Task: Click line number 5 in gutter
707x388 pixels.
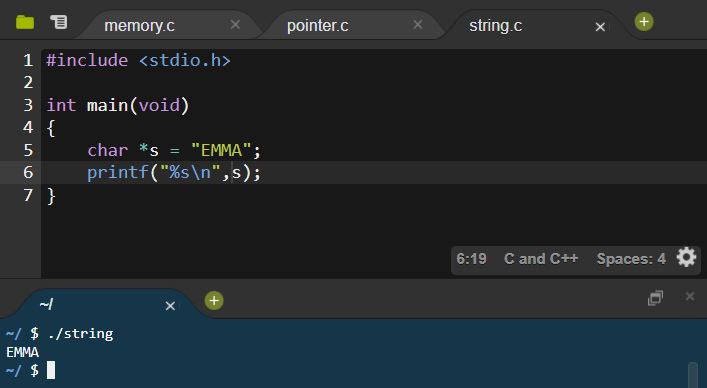Action: click(28, 150)
